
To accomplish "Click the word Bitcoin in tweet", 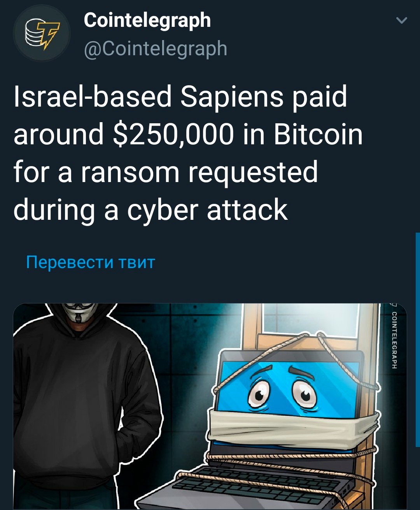I will (318, 134).
